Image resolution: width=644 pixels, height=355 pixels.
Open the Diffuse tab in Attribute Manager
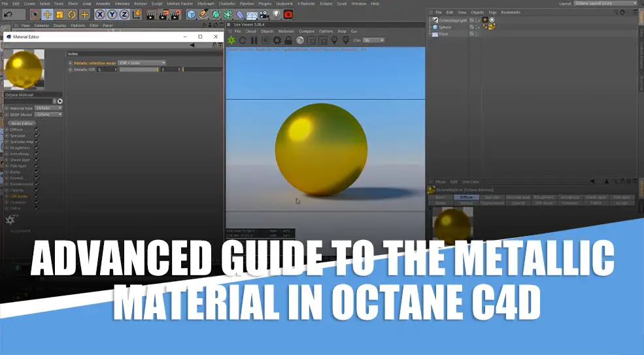466,197
